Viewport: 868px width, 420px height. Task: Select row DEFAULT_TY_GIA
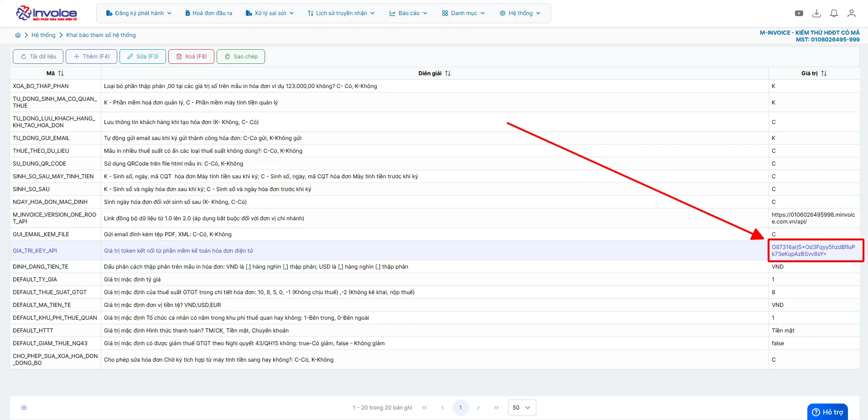pyautogui.click(x=435, y=280)
